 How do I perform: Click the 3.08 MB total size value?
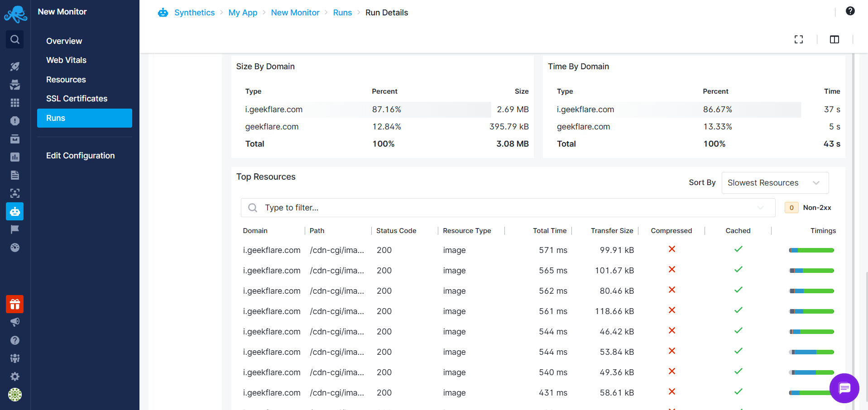(513, 144)
